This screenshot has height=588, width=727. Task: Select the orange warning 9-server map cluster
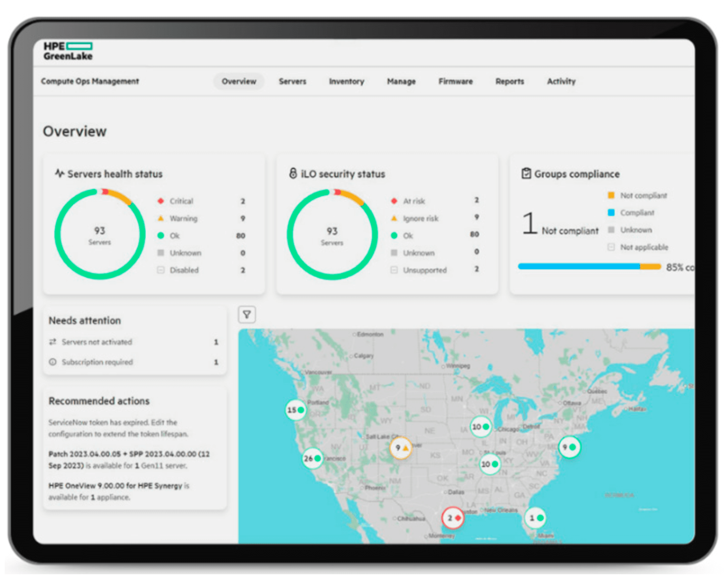pos(400,448)
